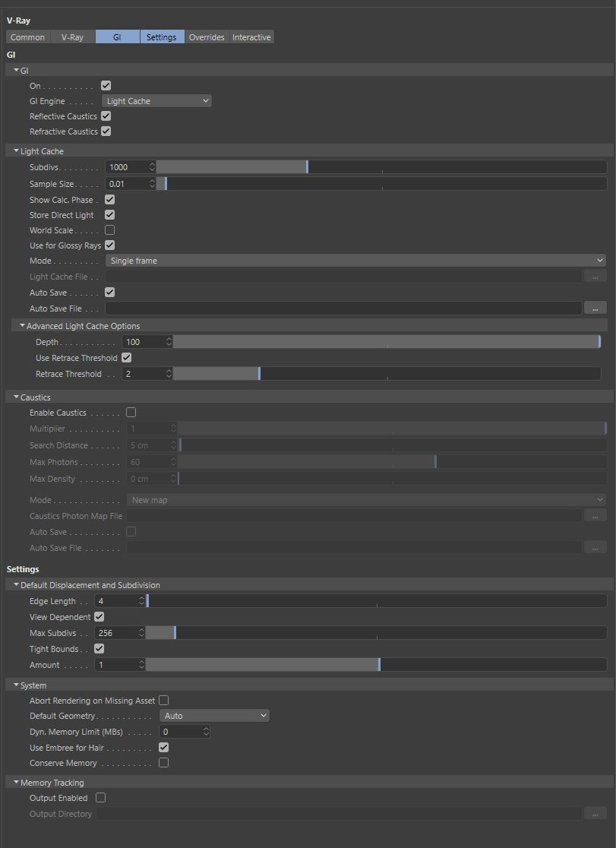Collapse the GI section
Image resolution: width=616 pixels, height=848 pixels.
click(16, 71)
